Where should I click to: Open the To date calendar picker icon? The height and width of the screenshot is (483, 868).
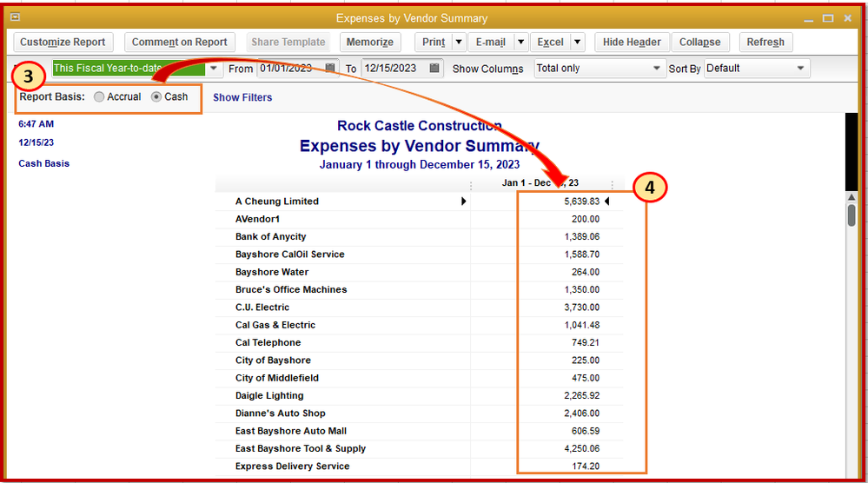(434, 68)
